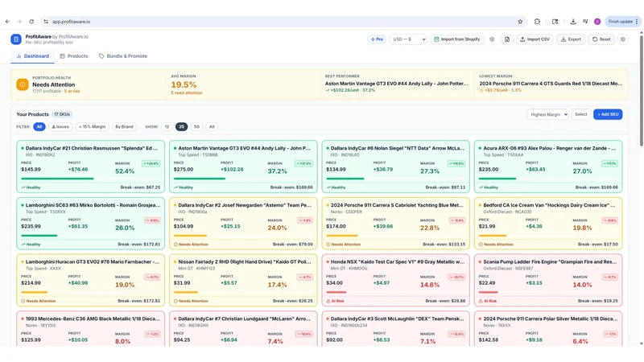Image resolution: width=644 pixels, height=362 pixels.
Task: Click Best Performer Aston Martin Vantage text
Action: coord(396,84)
